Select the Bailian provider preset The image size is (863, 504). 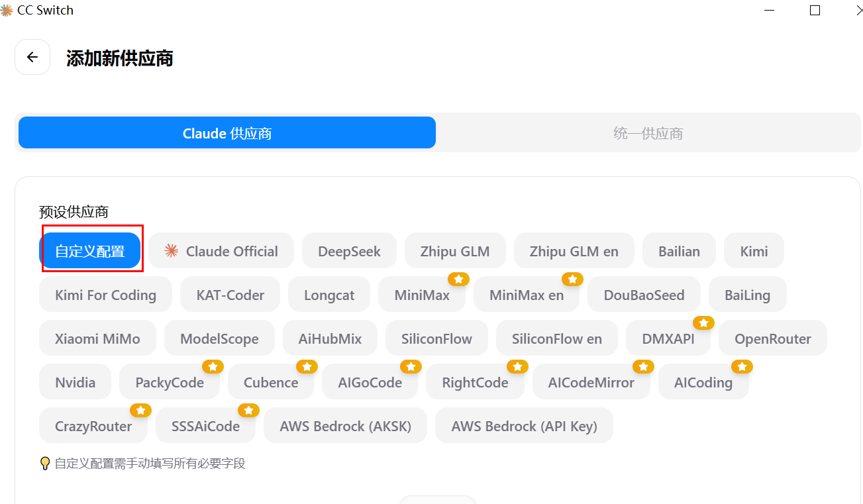[679, 251]
